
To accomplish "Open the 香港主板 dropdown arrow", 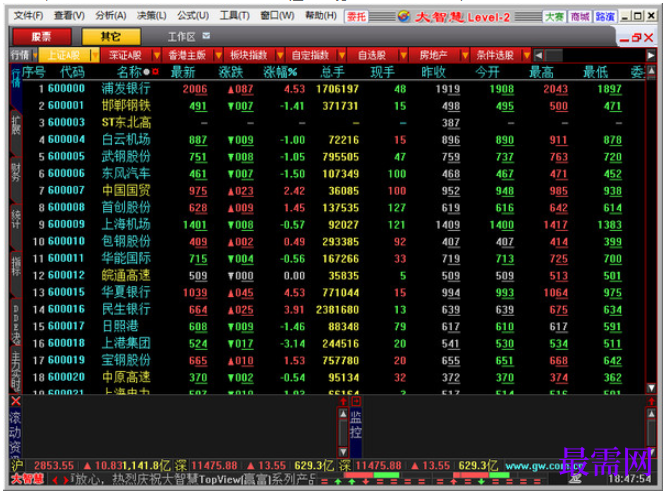I will (x=219, y=55).
